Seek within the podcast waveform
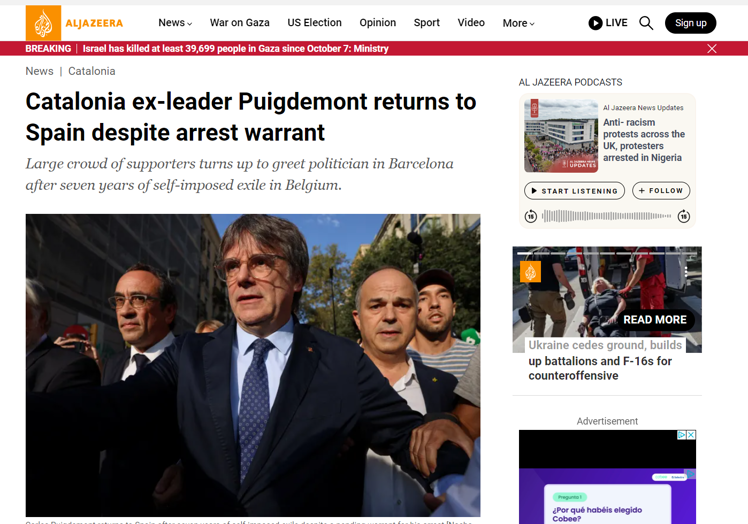Screen dimensions: 748x524 [607, 216]
